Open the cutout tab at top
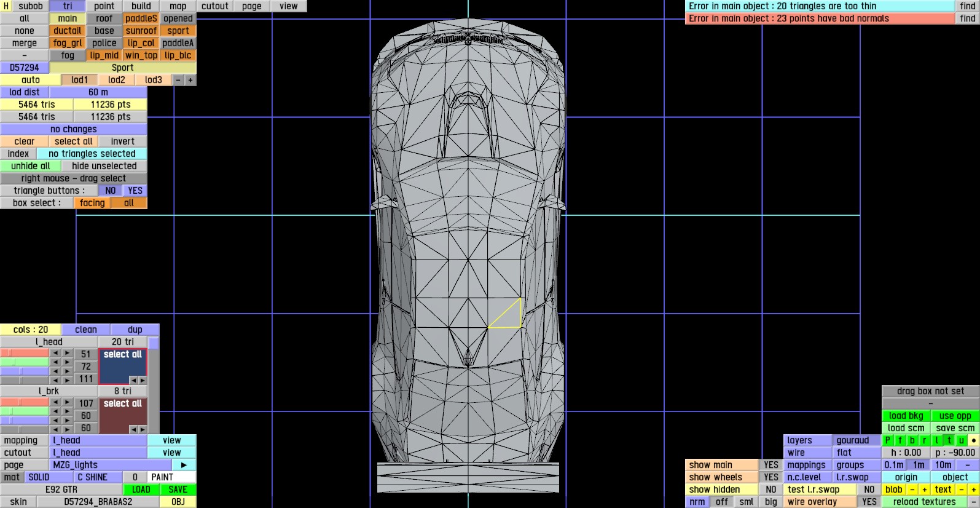 tap(215, 6)
